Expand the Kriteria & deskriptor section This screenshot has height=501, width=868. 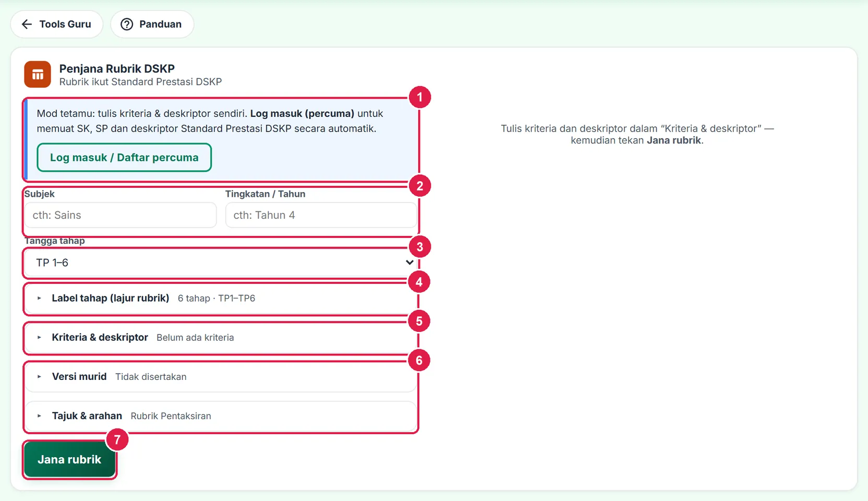tap(221, 338)
